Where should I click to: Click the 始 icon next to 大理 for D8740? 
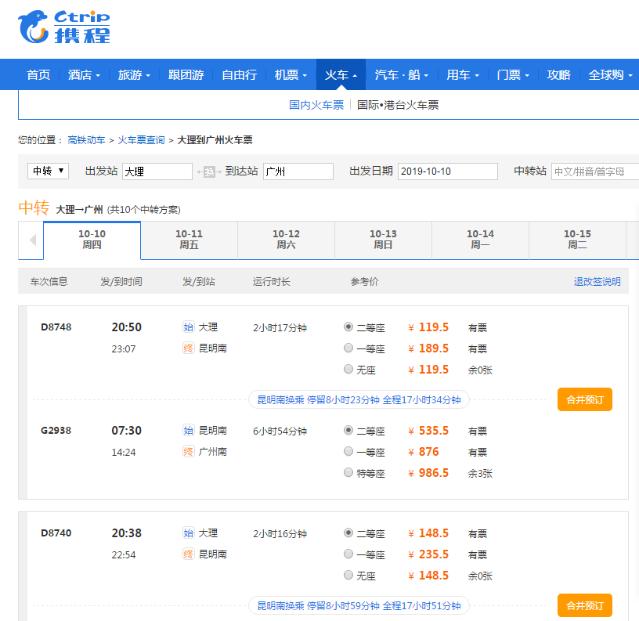tap(188, 533)
